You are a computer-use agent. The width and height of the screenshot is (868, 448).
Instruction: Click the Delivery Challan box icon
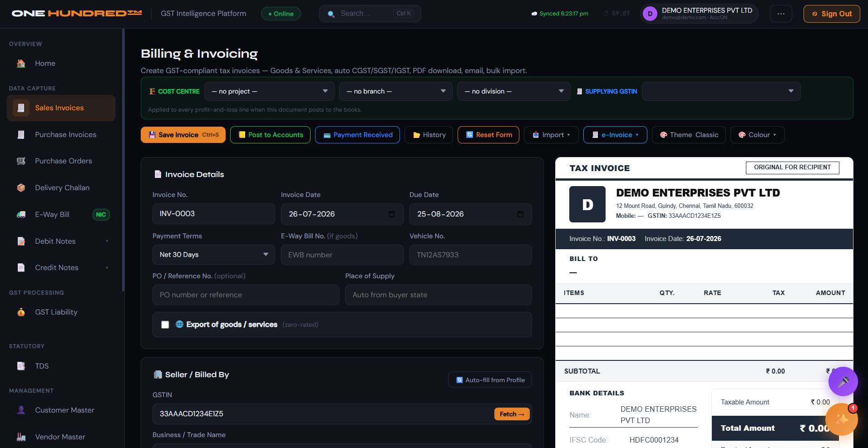point(21,188)
